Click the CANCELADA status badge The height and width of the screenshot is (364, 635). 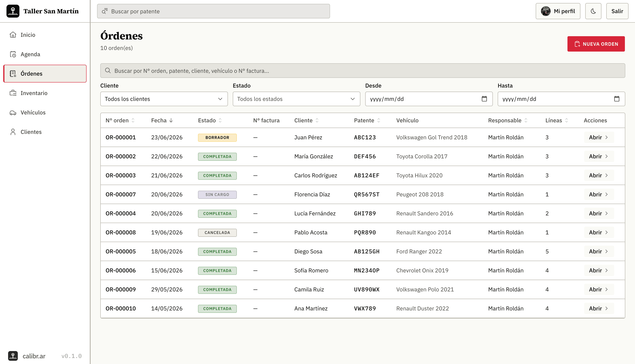[217, 233]
